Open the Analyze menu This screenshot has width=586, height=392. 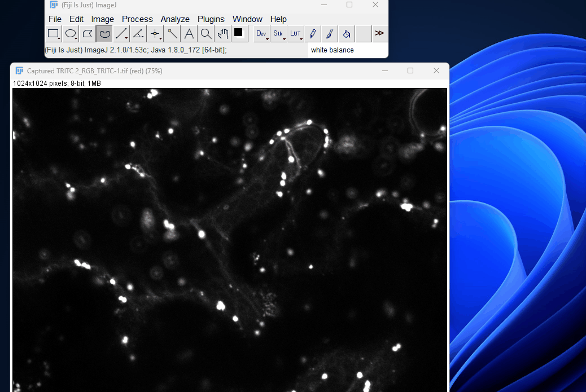[x=175, y=19]
